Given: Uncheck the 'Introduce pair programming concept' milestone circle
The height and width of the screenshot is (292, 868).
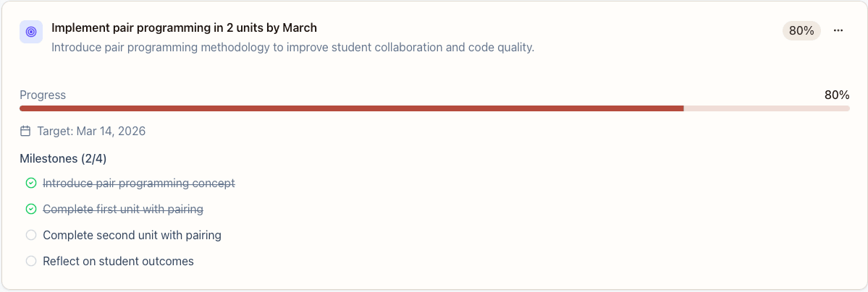Looking at the screenshot, I should (x=31, y=184).
